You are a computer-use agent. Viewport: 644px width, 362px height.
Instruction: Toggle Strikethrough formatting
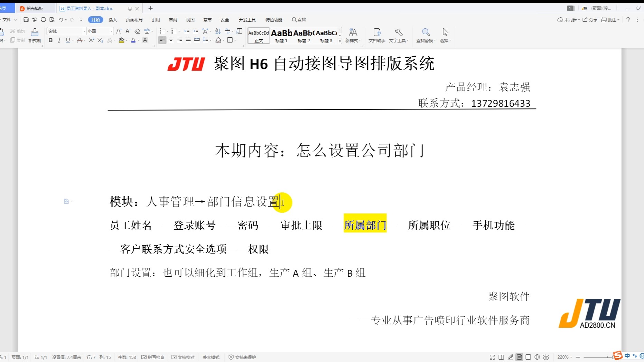coord(80,40)
